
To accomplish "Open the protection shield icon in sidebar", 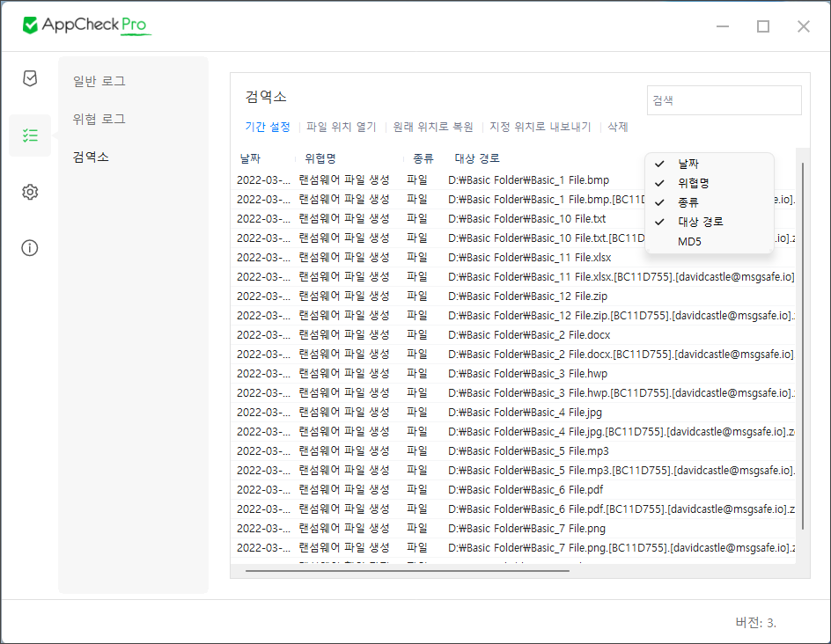I will click(30, 79).
